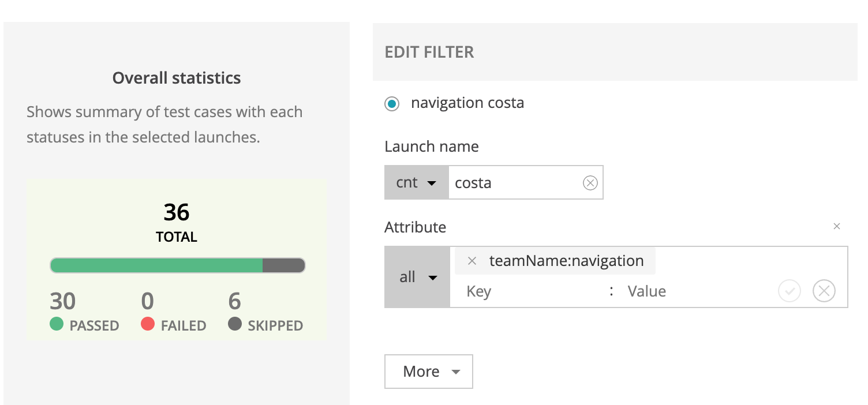The height and width of the screenshot is (405, 868).
Task: Click the green PASSED legend dot
Action: [57, 324]
